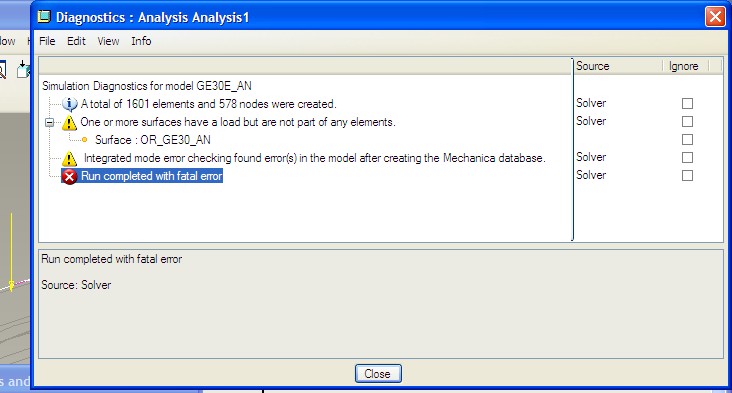732x393 pixels.
Task: Click the red fatal error icon
Action: coord(70,176)
